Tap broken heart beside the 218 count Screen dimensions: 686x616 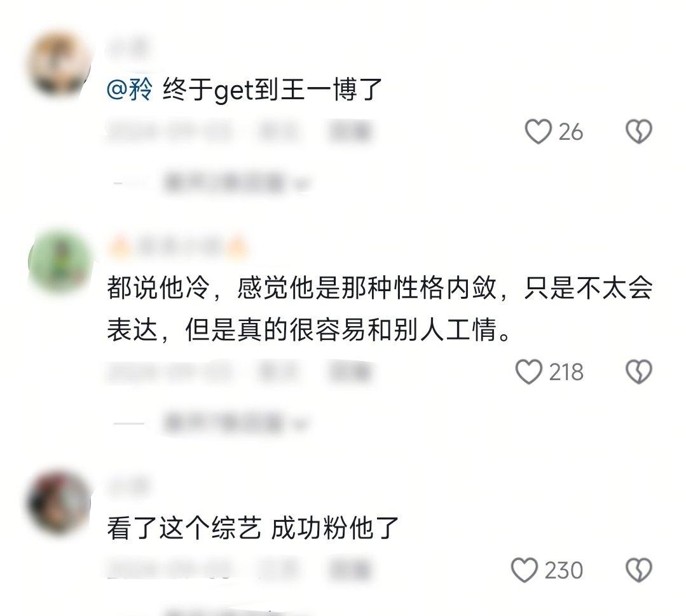(x=639, y=373)
